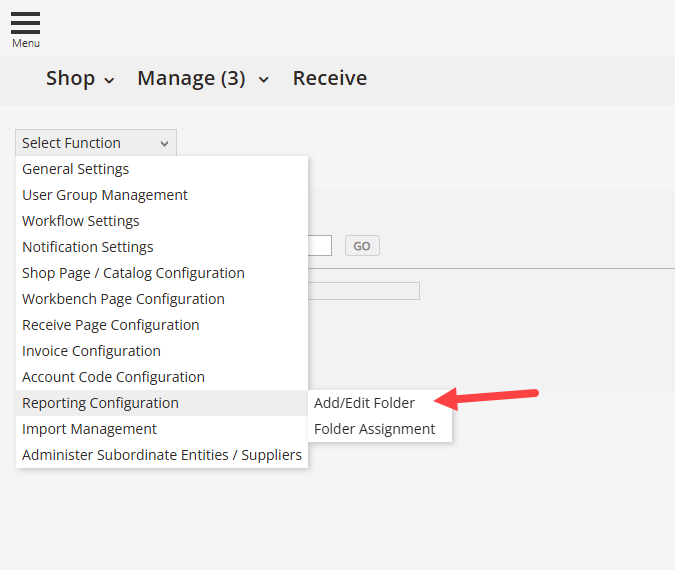This screenshot has height=570, width=675.
Task: Select Notification Settings item
Action: (162, 247)
